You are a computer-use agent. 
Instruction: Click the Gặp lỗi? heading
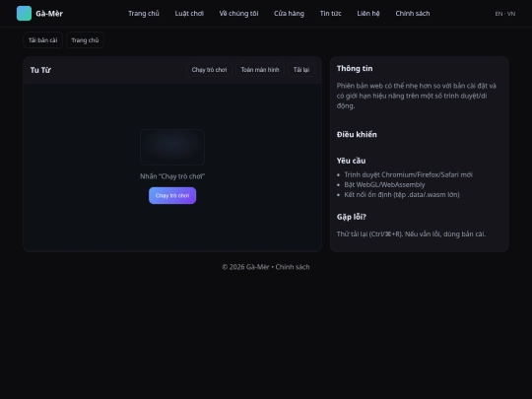(x=352, y=217)
